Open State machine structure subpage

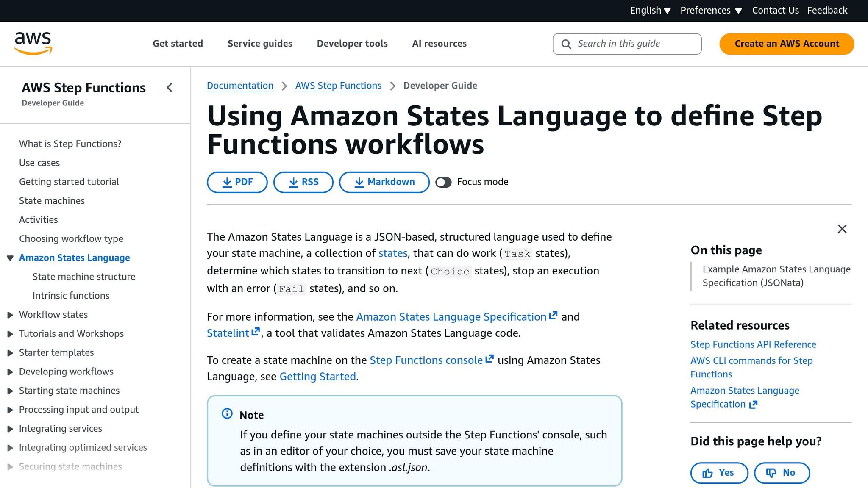click(84, 277)
